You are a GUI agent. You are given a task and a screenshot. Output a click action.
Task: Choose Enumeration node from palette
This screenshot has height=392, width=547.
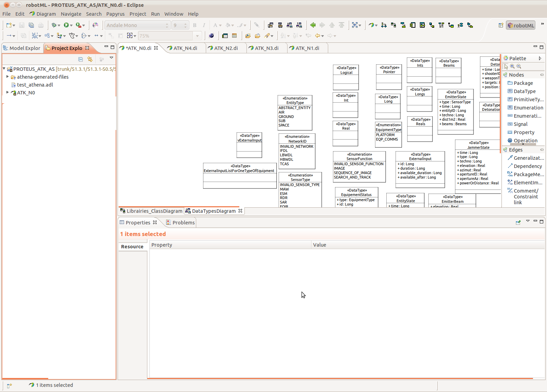tap(525, 108)
